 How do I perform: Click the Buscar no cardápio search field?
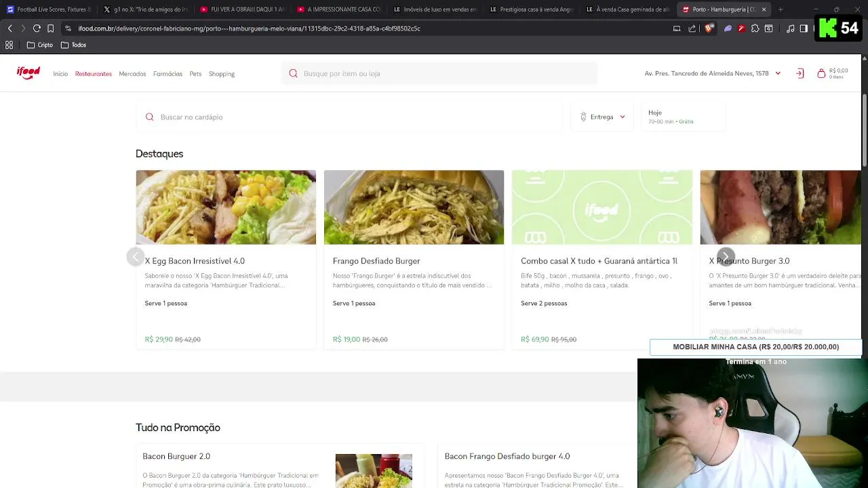tap(349, 117)
